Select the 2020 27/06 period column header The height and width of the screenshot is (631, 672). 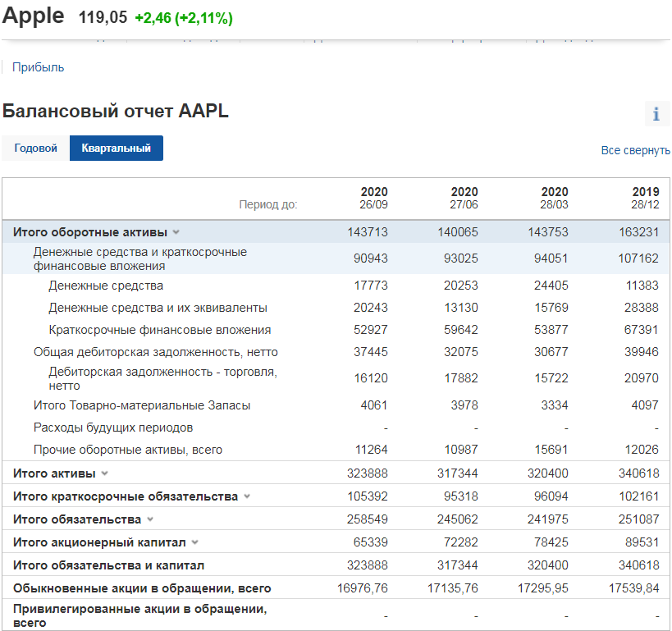click(x=464, y=198)
